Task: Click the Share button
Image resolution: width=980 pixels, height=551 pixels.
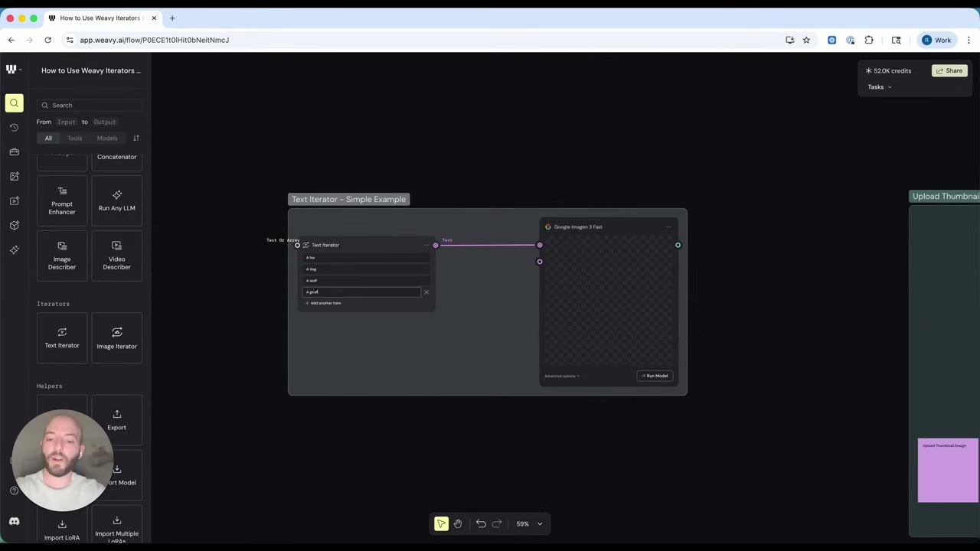Action: click(x=949, y=70)
